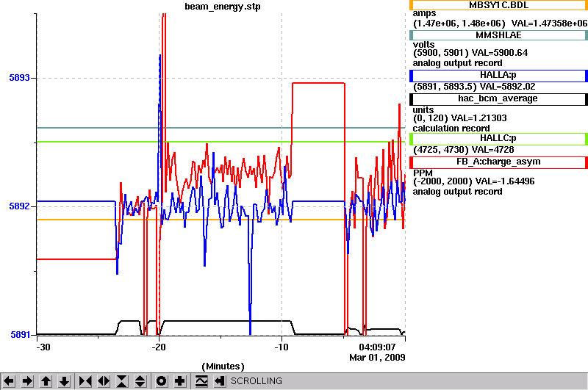The height and width of the screenshot is (390, 588).
Task: Click the VAL=1.47358e+06 range line
Action: (x=501, y=24)
